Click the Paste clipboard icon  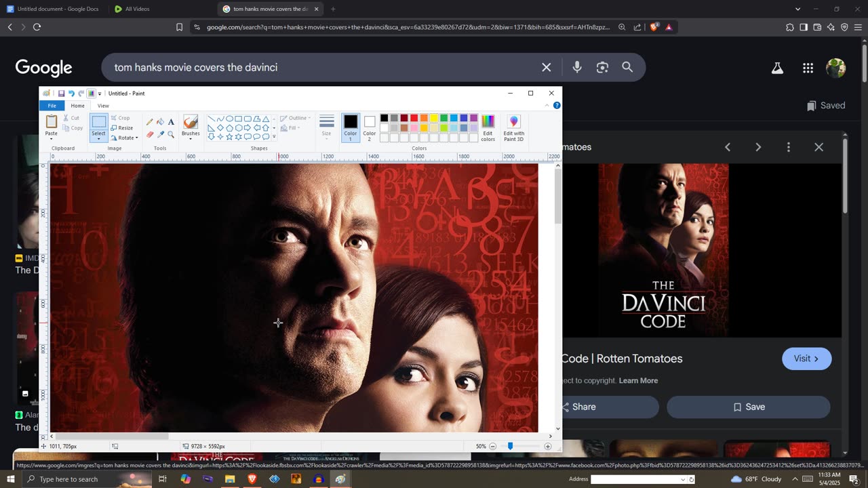pos(52,121)
